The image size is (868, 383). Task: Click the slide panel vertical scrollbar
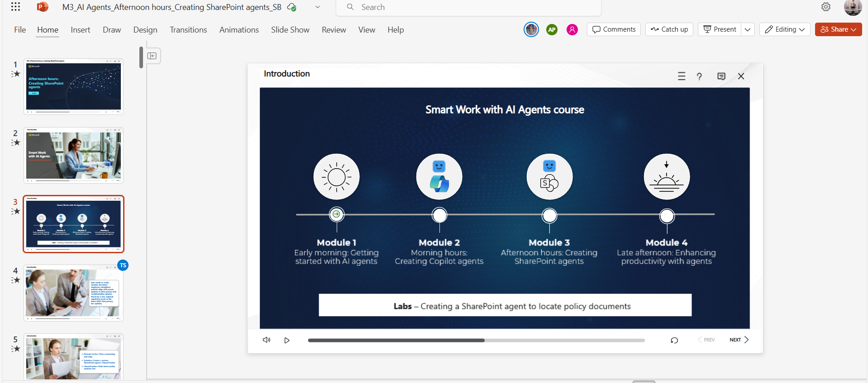[141, 57]
